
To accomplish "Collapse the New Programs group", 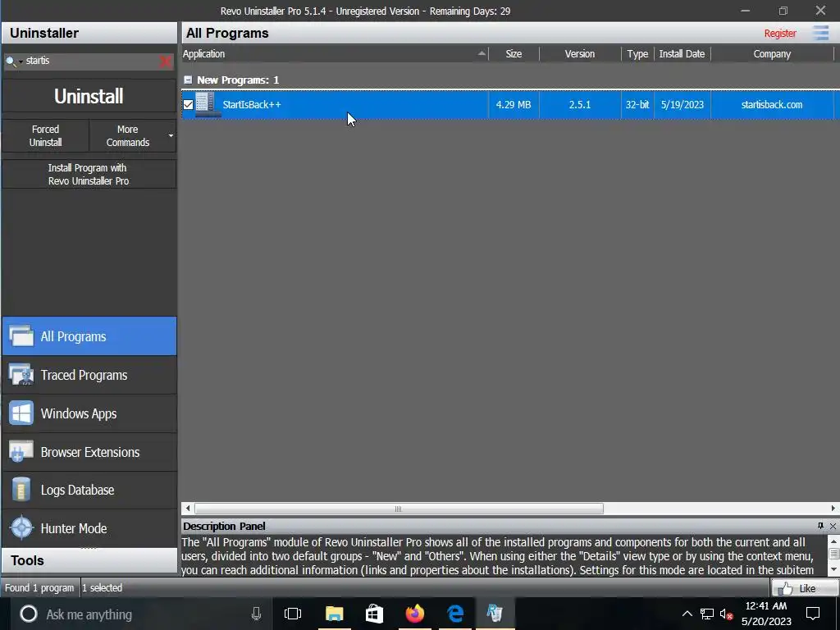I will pyautogui.click(x=188, y=80).
